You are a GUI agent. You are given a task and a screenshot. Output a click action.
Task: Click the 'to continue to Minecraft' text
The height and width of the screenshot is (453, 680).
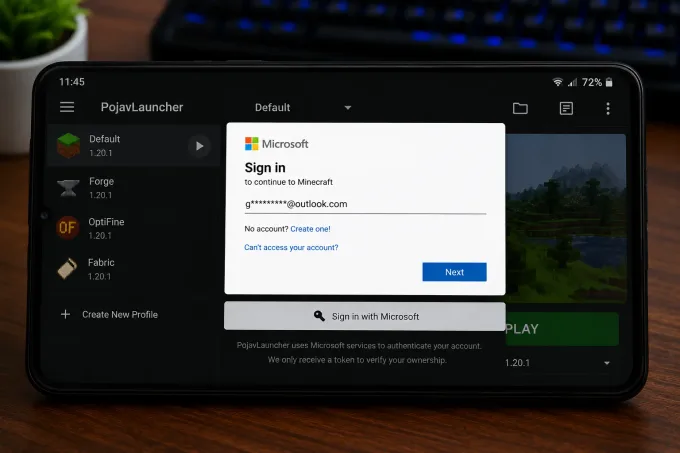click(x=288, y=182)
